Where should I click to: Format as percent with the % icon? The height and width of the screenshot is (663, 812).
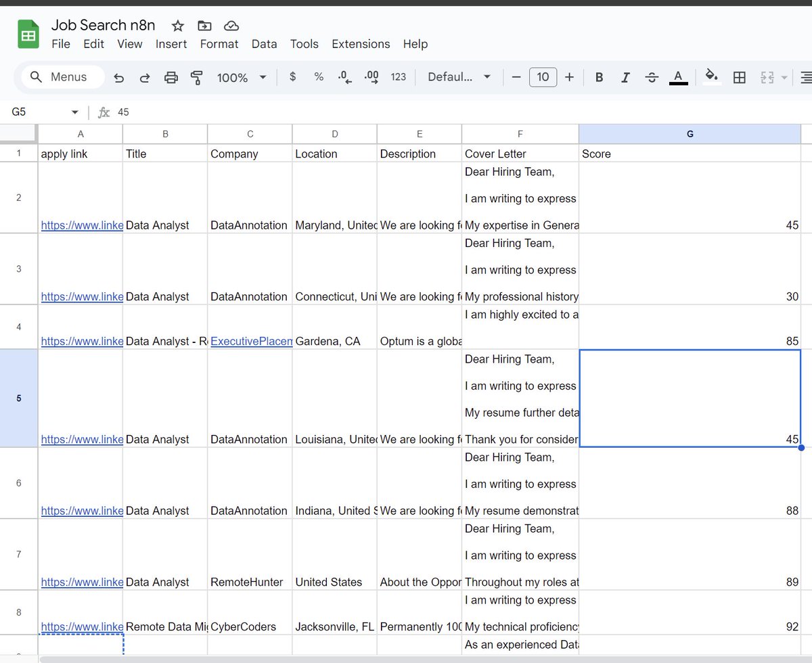click(x=319, y=77)
